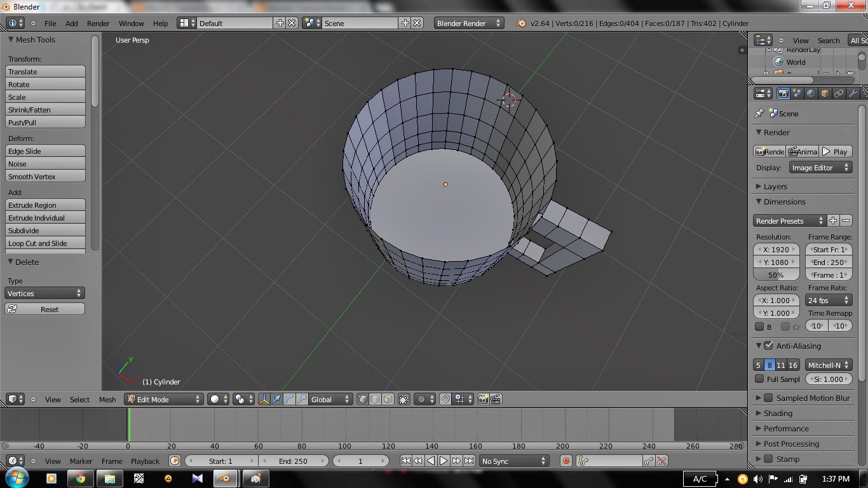This screenshot has height=488, width=868.
Task: Select the Object properties cube icon
Action: pyautogui.click(x=825, y=93)
